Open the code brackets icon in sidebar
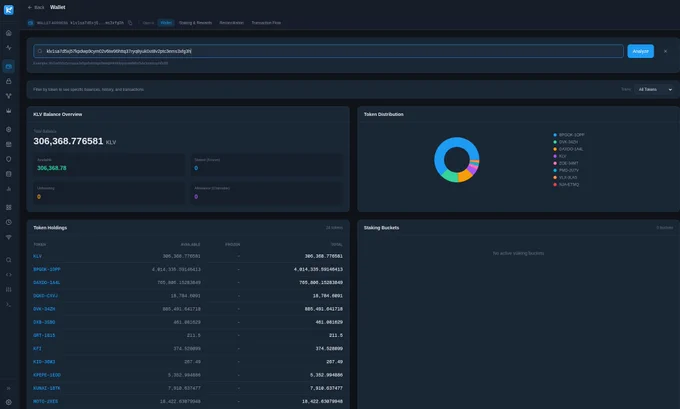This screenshot has width=680, height=409. pos(9,275)
